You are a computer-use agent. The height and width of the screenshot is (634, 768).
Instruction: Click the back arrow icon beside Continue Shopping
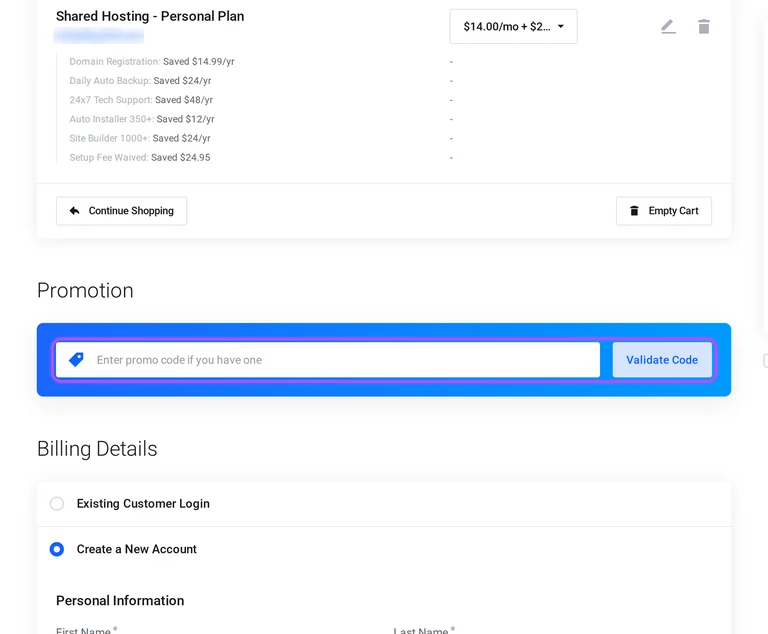click(x=74, y=211)
